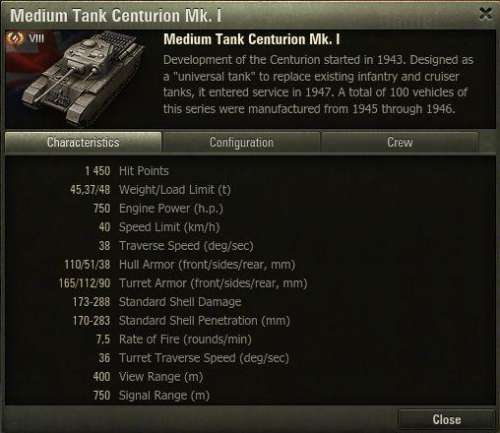Select the Hit Points row

127,171
